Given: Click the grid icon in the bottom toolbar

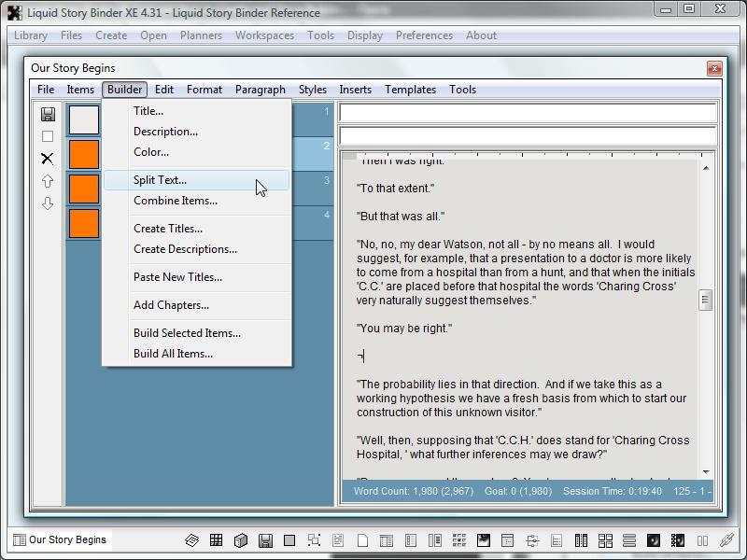Looking at the screenshot, I should (x=216, y=540).
